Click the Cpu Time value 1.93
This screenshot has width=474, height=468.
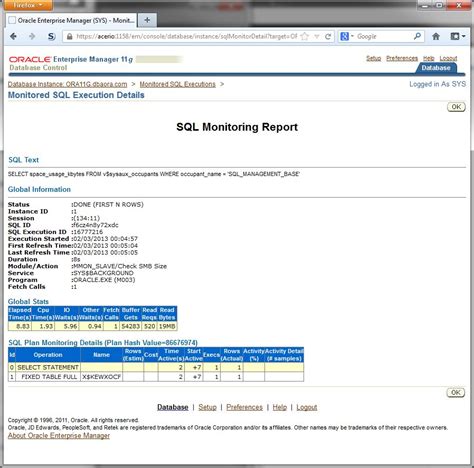click(x=43, y=326)
